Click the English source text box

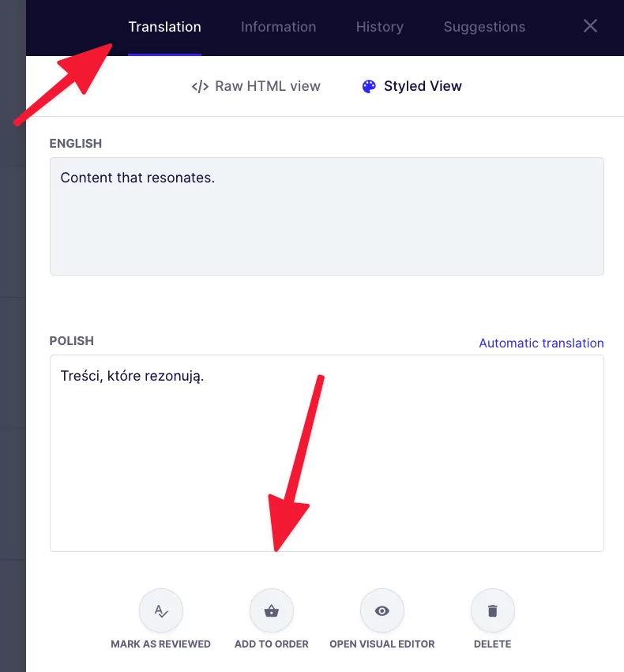326,216
